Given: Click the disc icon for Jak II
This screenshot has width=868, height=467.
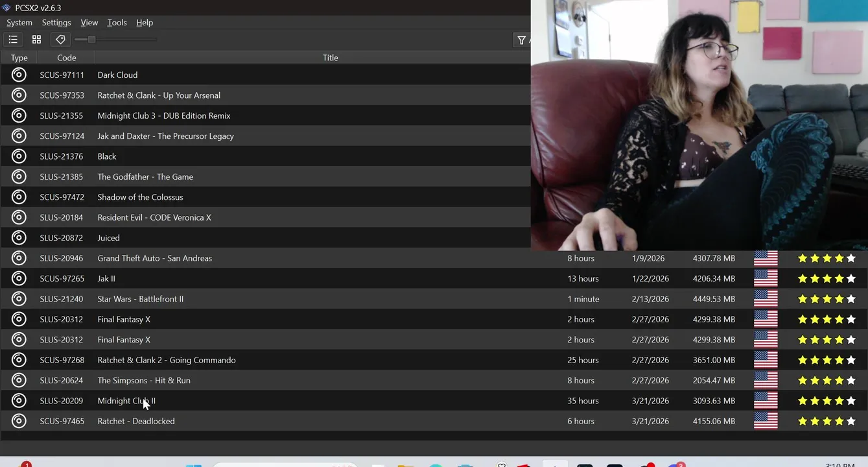Looking at the screenshot, I should point(19,278).
